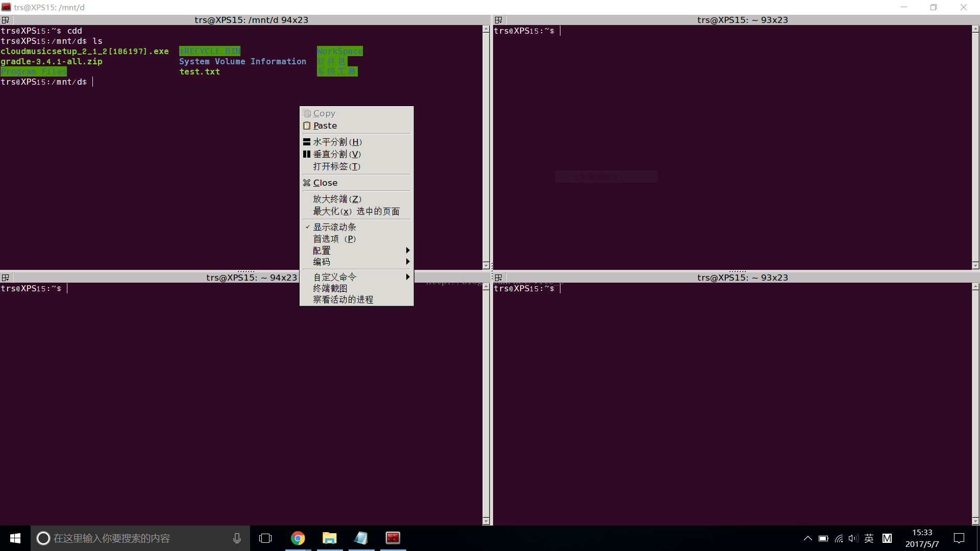The width and height of the screenshot is (980, 551).
Task: Open 首选项 (P) preferences entry
Action: [x=356, y=239]
